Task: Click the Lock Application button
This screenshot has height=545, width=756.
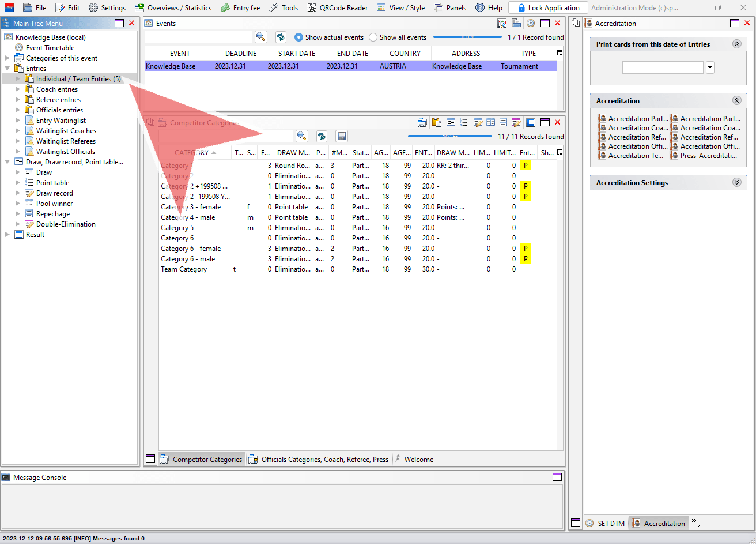Action: tap(547, 8)
